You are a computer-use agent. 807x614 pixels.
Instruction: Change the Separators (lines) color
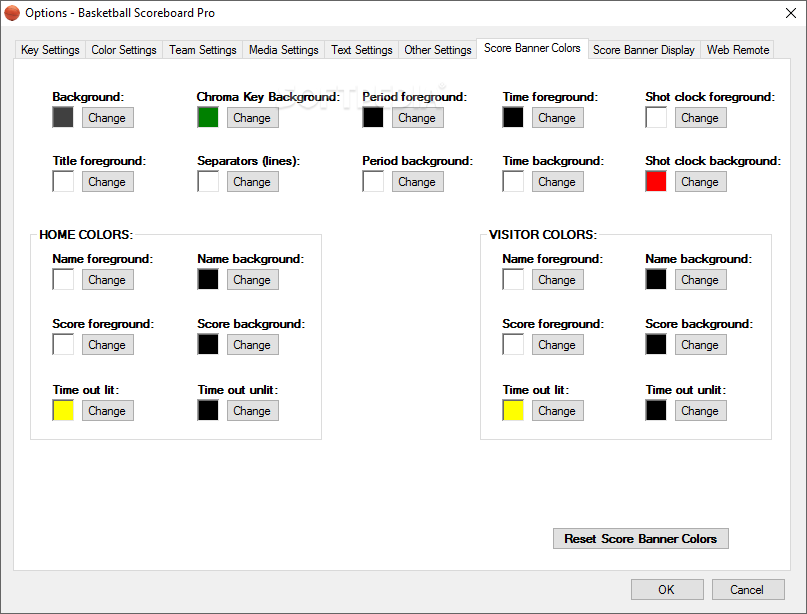(x=253, y=182)
